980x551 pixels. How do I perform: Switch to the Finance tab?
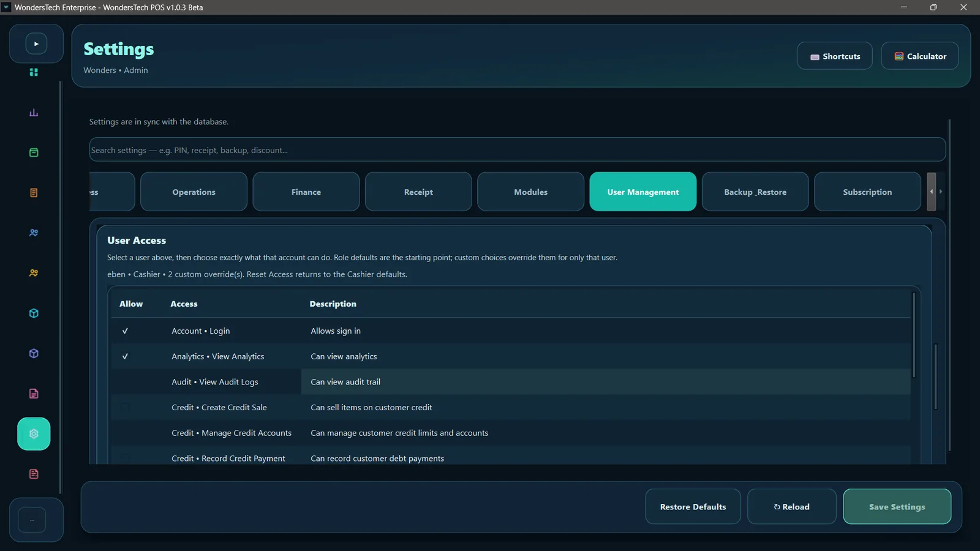[306, 192]
